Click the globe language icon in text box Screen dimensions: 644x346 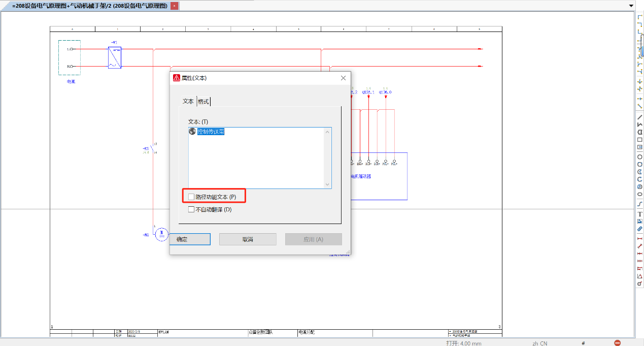tap(192, 131)
